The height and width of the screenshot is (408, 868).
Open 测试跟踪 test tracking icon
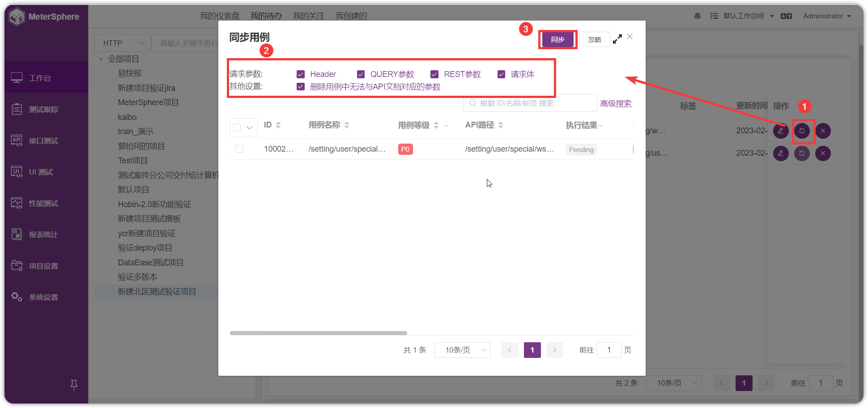[x=17, y=109]
